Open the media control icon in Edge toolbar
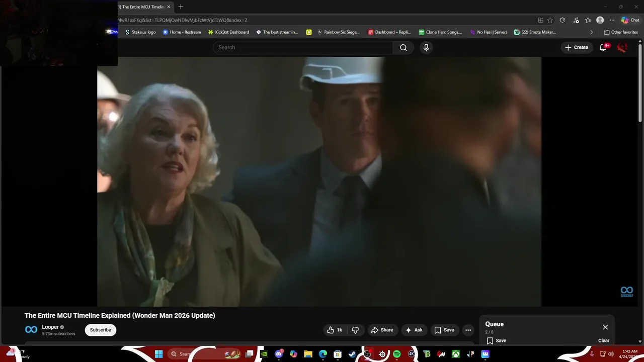 click(576, 20)
